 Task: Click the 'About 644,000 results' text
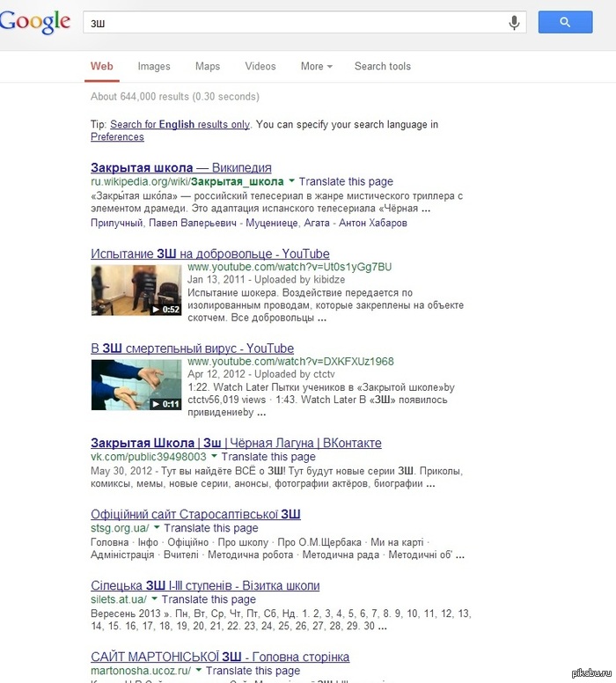(175, 97)
